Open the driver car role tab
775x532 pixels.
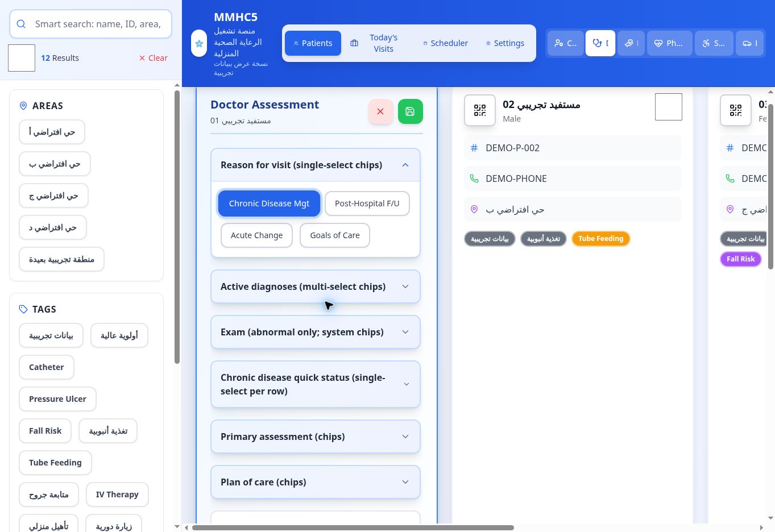751,43
